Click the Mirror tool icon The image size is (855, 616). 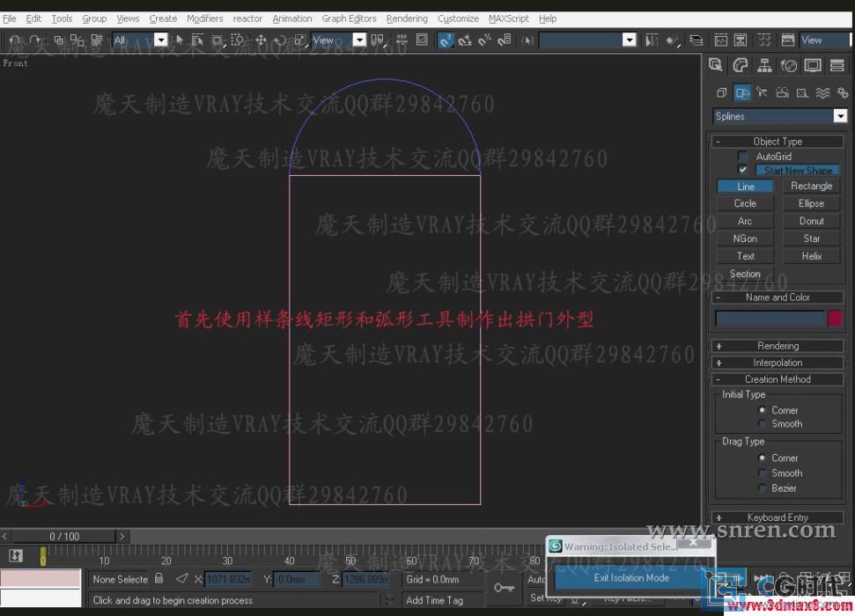pos(651,40)
